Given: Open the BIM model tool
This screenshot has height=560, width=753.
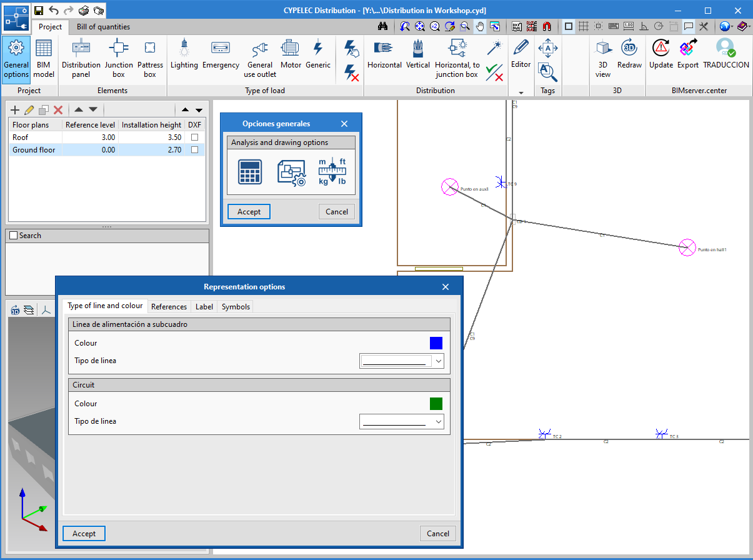Looking at the screenshot, I should pyautogui.click(x=44, y=59).
